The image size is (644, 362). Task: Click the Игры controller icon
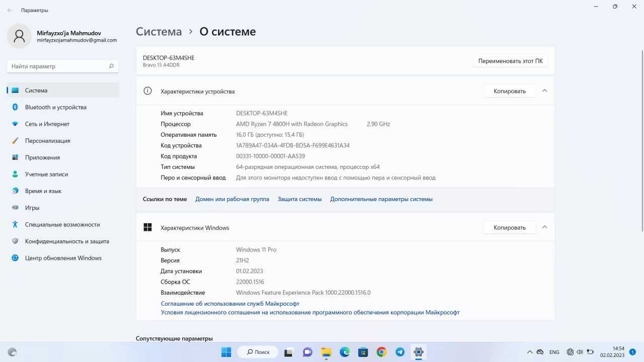(15, 208)
